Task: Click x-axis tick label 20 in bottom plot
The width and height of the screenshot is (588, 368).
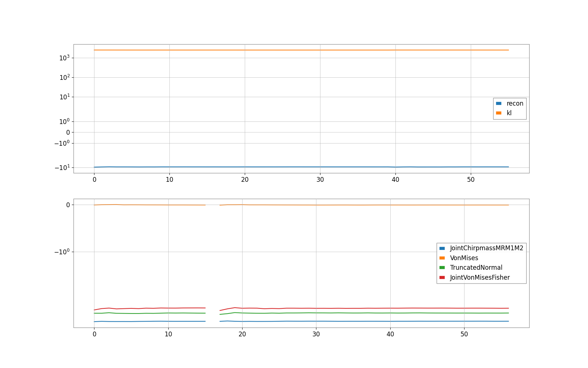Action: coord(242,334)
